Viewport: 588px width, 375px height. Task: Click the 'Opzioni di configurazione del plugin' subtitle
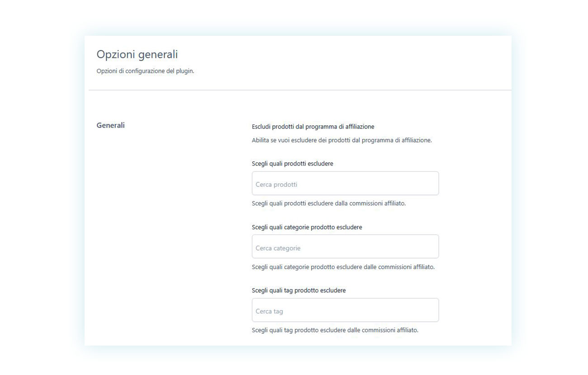coord(145,71)
